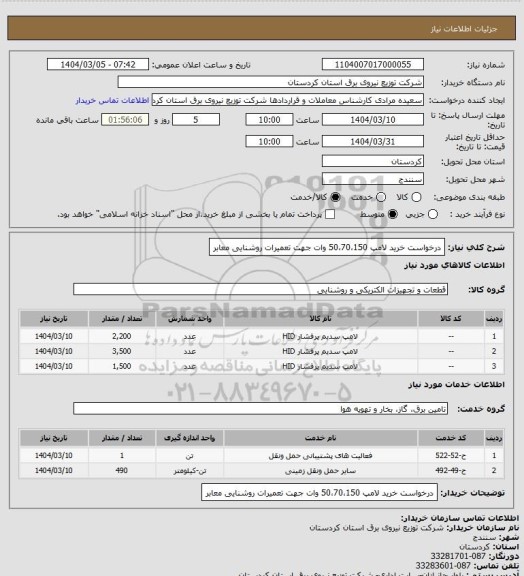Viewport: 524px width, 576px height.
Task: Click the remaining time field 01:56:06
Action: pos(125,120)
